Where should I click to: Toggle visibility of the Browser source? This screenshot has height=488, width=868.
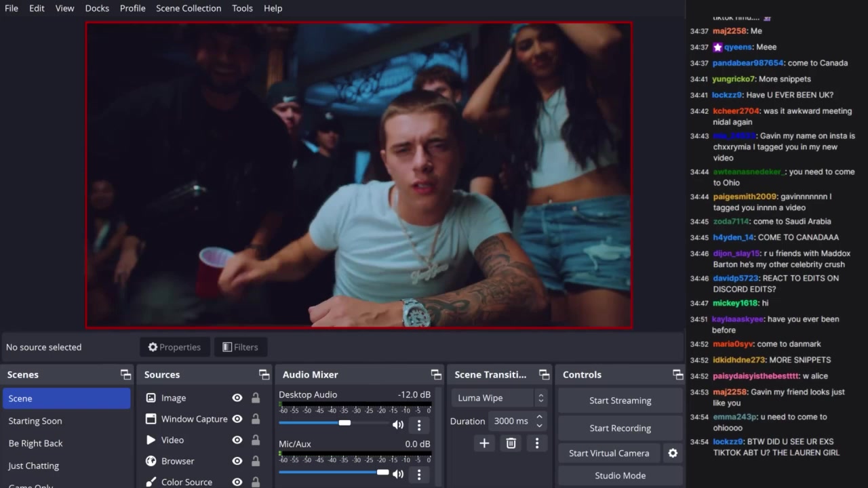click(x=237, y=461)
